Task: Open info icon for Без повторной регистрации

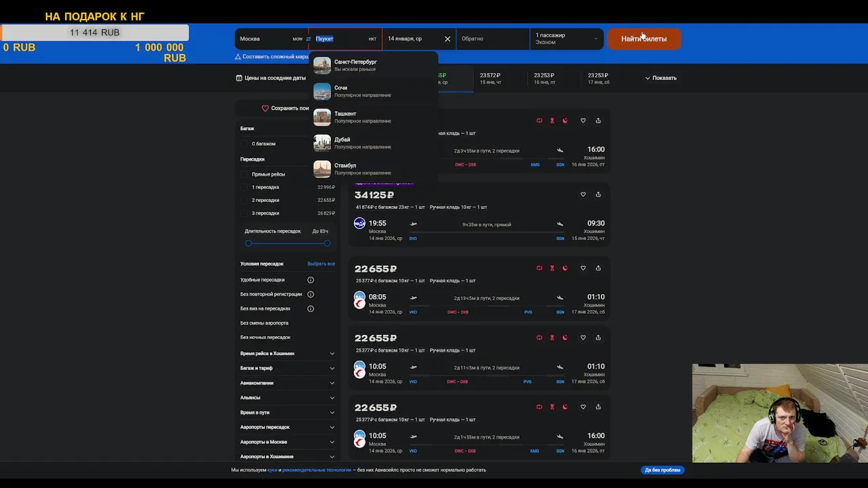Action: pyautogui.click(x=311, y=294)
